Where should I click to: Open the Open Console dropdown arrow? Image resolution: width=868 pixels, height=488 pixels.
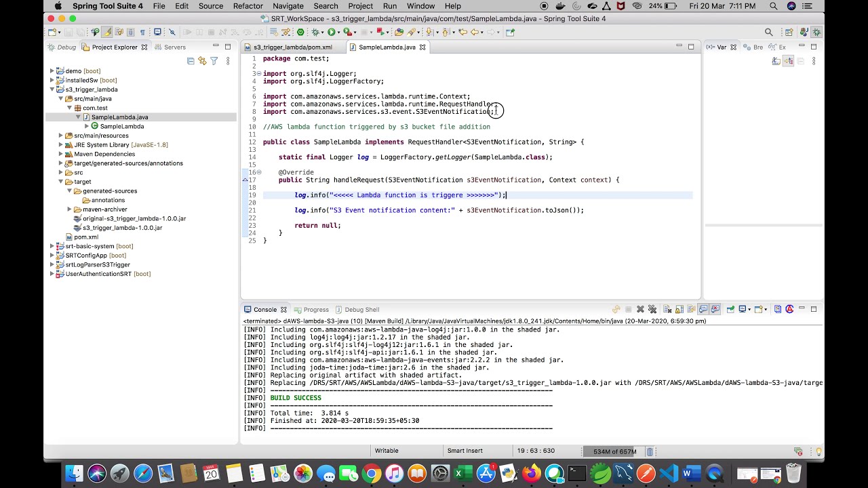point(766,310)
